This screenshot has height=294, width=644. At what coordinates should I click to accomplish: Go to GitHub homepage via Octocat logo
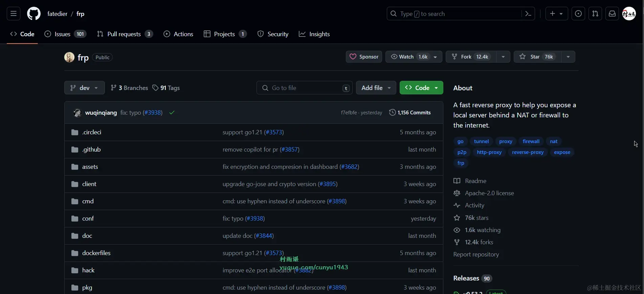[x=34, y=14]
